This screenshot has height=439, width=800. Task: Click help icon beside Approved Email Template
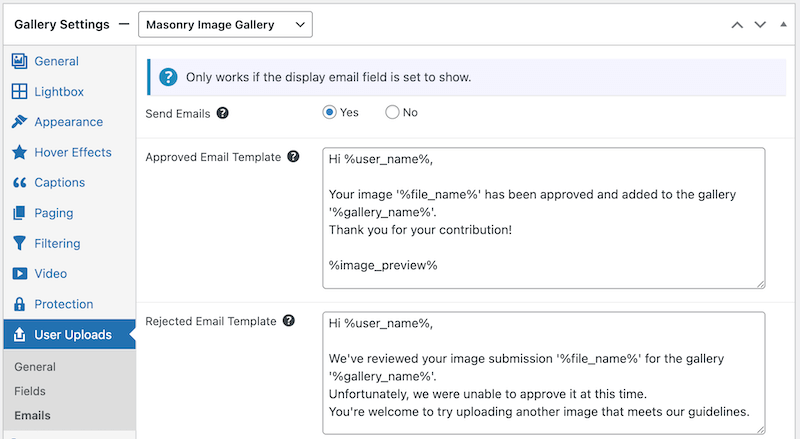293,156
